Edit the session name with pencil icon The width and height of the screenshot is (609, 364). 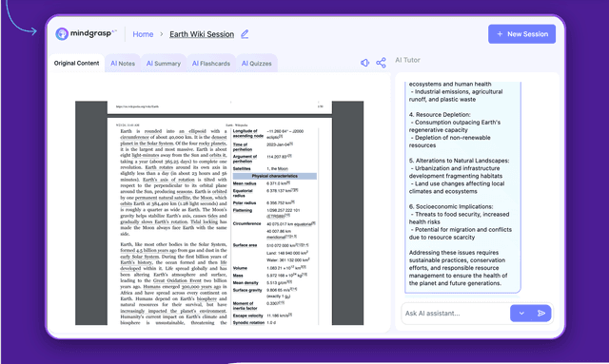point(245,34)
